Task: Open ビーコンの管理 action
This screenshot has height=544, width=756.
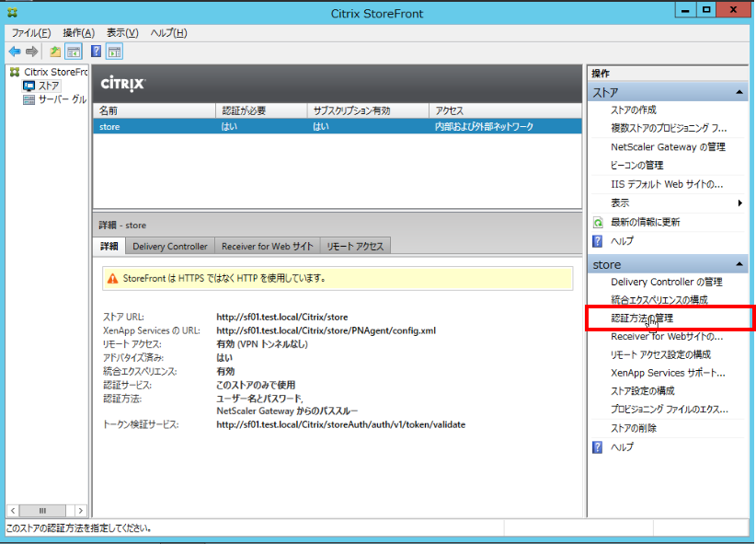Action: click(637, 166)
